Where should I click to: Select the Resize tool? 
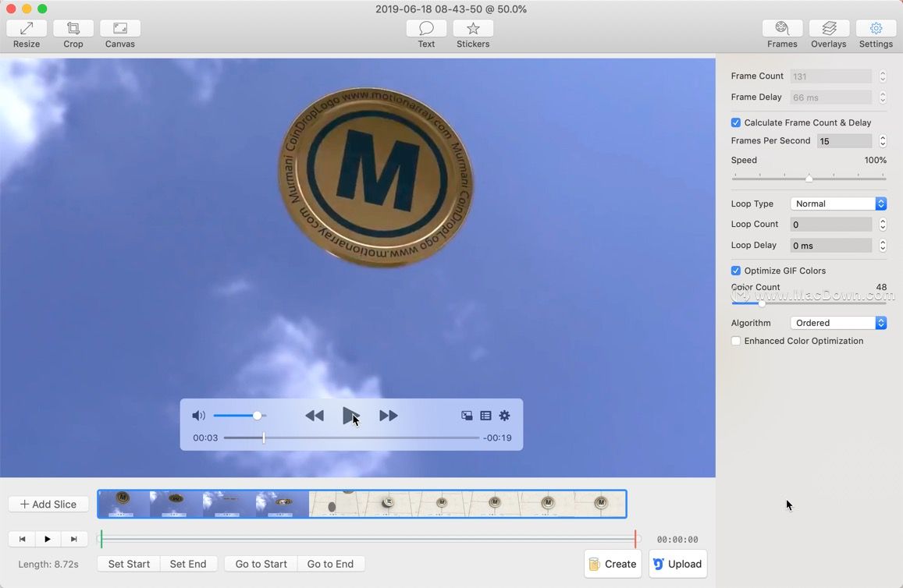27,29
